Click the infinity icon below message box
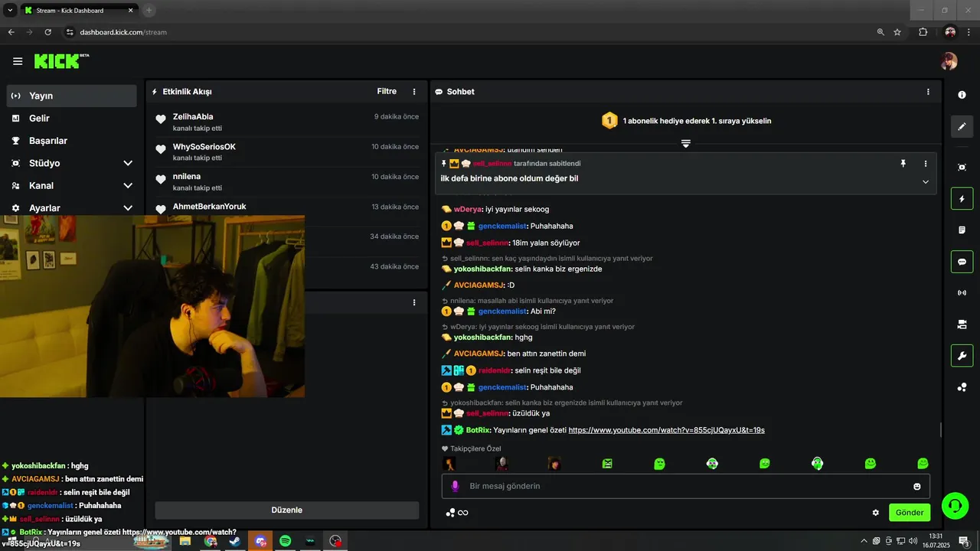Viewport: 980px width, 551px height. pyautogui.click(x=463, y=513)
